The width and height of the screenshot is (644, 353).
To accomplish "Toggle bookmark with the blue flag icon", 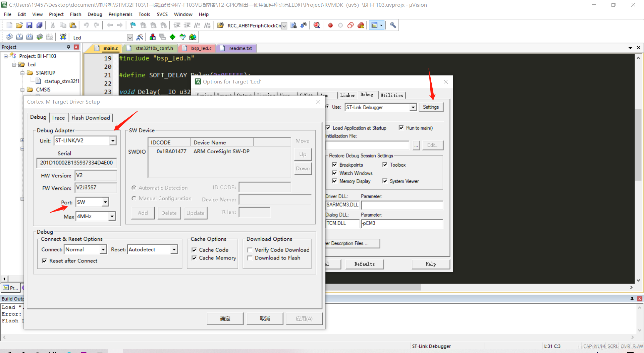I will (x=133, y=25).
